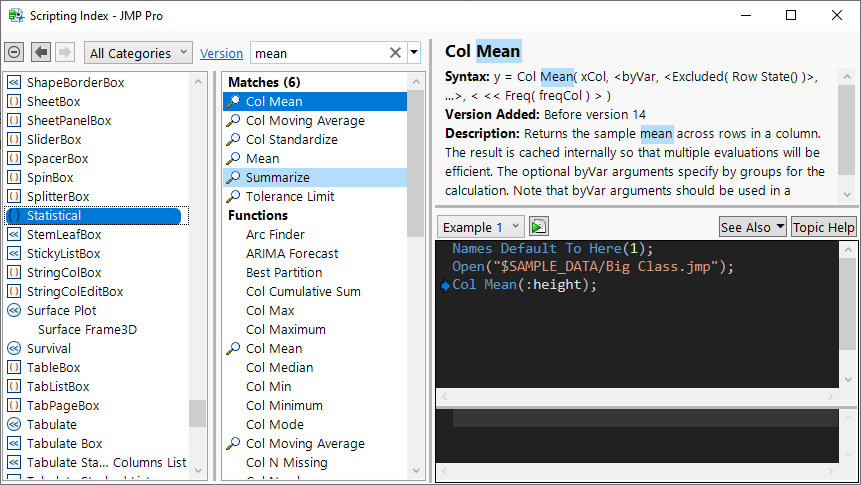Screen dimensions: 861x485
Task: Click the back arrow navigation icon
Action: coord(41,52)
